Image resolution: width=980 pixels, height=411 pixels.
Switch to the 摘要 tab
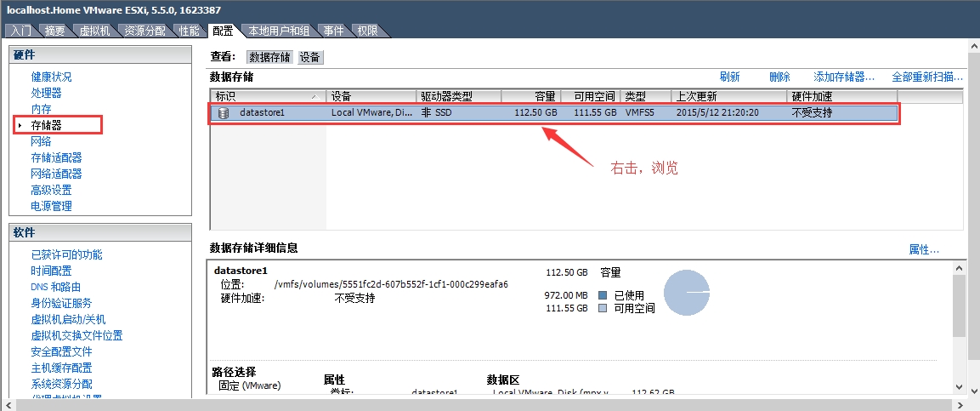(x=55, y=31)
